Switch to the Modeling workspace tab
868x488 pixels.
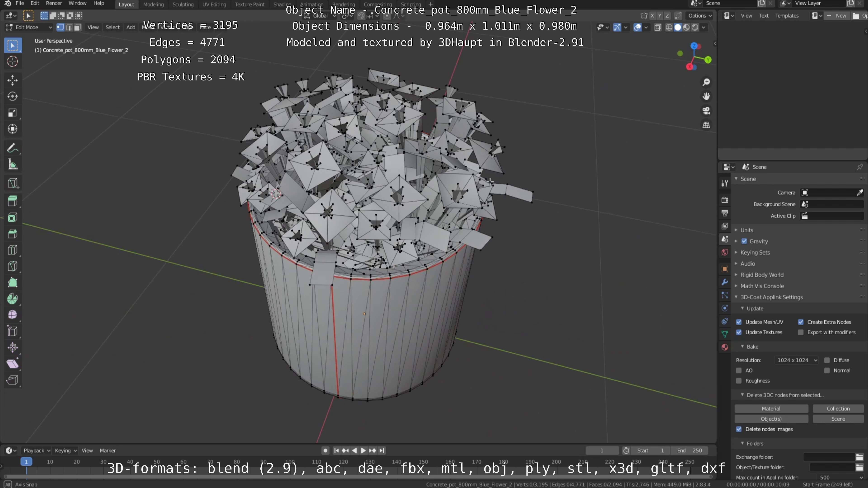pyautogui.click(x=153, y=4)
